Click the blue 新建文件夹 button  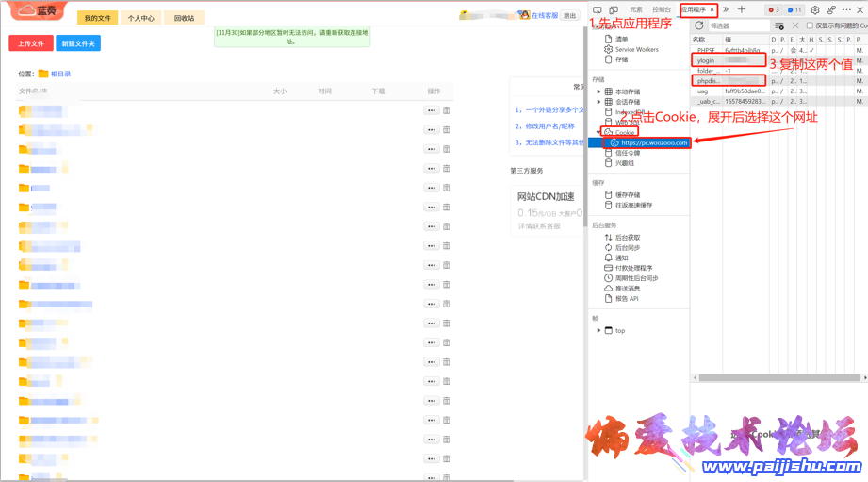[78, 43]
